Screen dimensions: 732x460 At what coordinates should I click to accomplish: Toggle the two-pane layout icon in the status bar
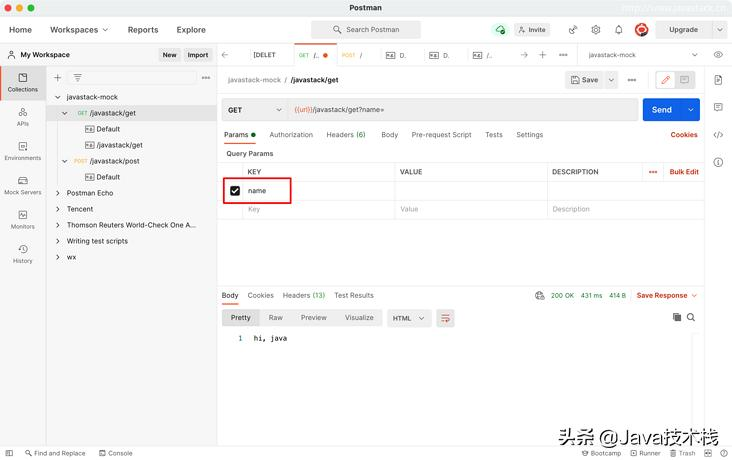pos(708,453)
